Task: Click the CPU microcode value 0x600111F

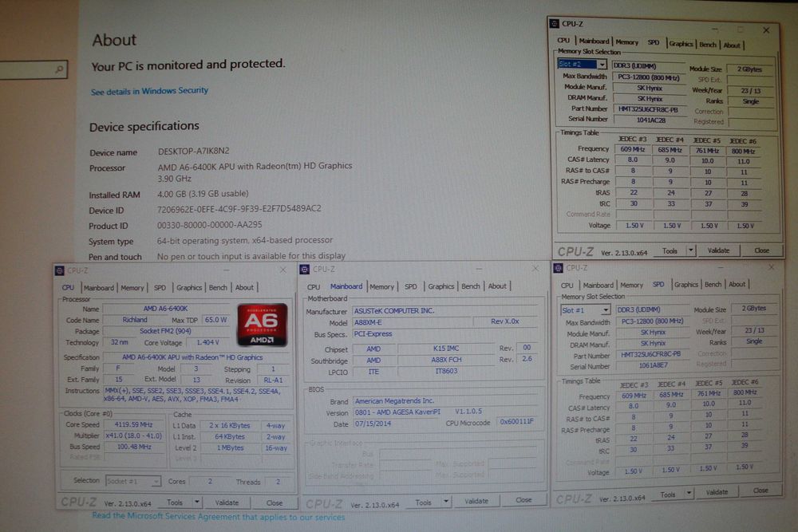Action: click(x=517, y=422)
